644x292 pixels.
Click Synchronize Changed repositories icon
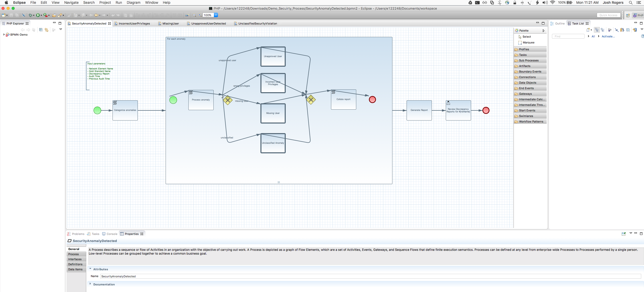[x=635, y=30]
